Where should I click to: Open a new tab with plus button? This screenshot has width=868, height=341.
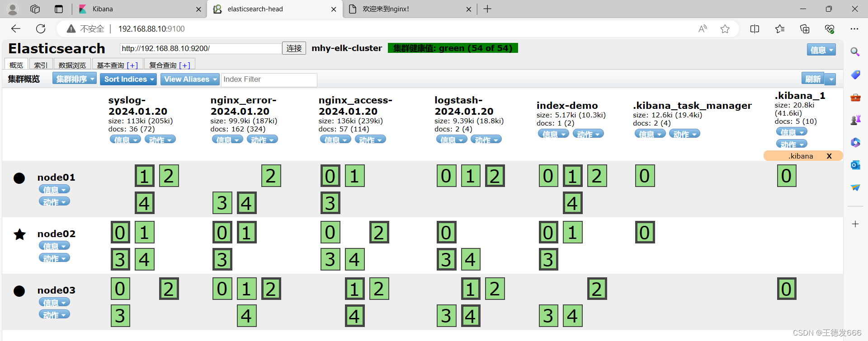click(x=487, y=9)
